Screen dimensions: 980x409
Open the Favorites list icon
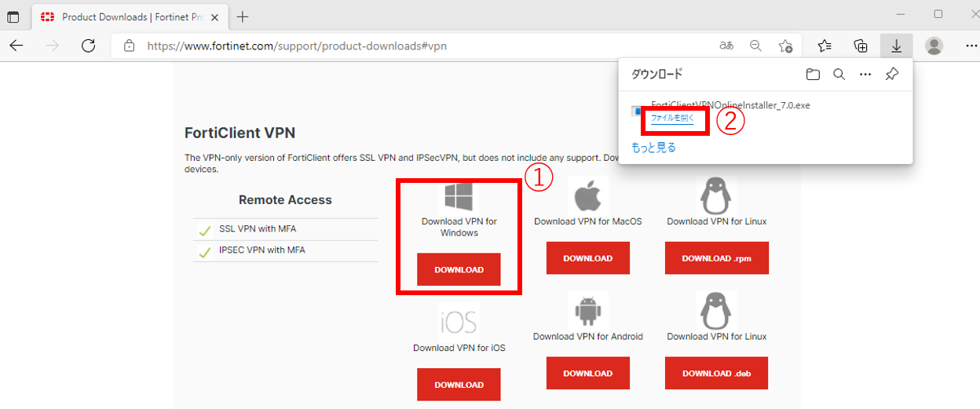pyautogui.click(x=825, y=46)
